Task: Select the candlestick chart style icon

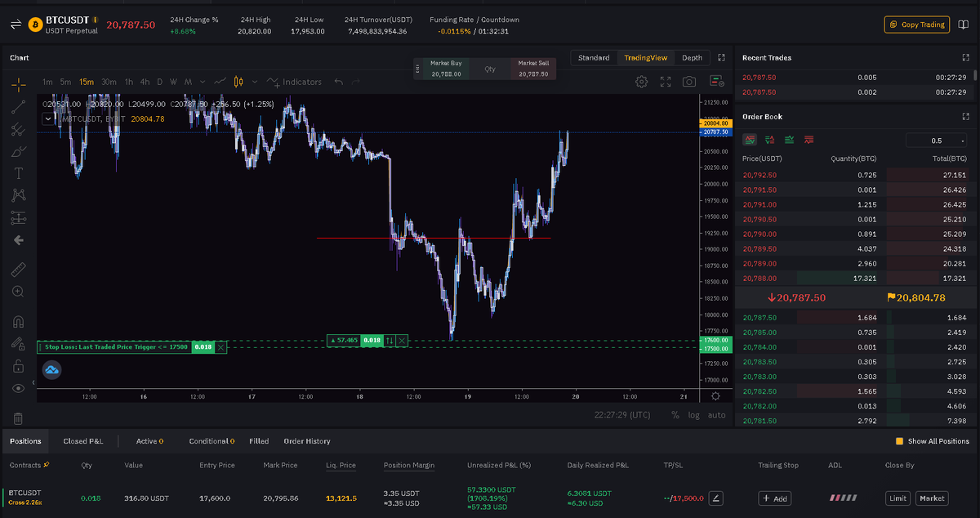Action: tap(238, 82)
